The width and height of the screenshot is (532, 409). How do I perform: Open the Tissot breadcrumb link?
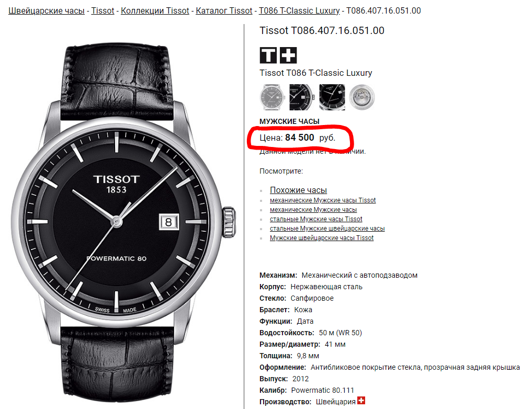coord(103,11)
